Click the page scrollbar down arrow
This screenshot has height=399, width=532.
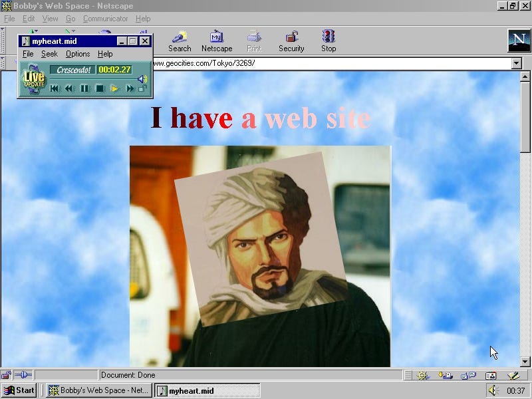pos(525,362)
